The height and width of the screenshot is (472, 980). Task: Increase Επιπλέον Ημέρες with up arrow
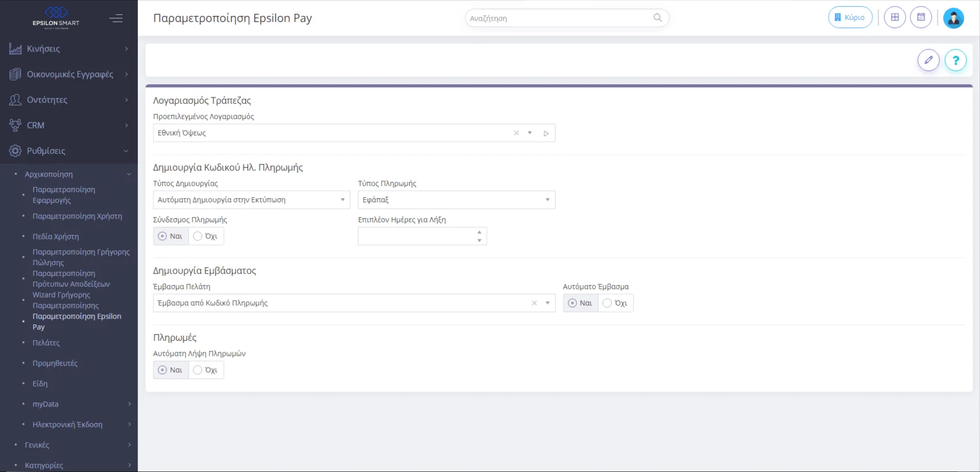(480, 232)
